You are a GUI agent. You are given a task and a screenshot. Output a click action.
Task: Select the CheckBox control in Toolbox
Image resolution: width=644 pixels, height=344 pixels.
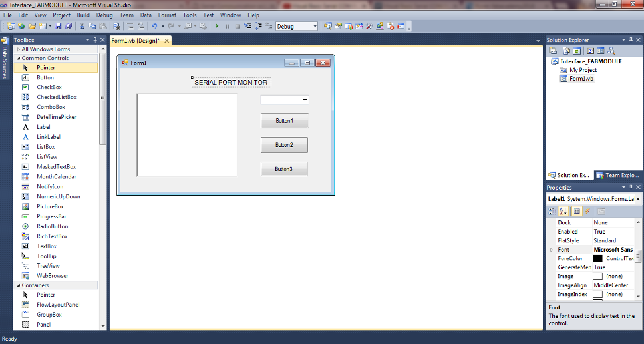coord(55,87)
